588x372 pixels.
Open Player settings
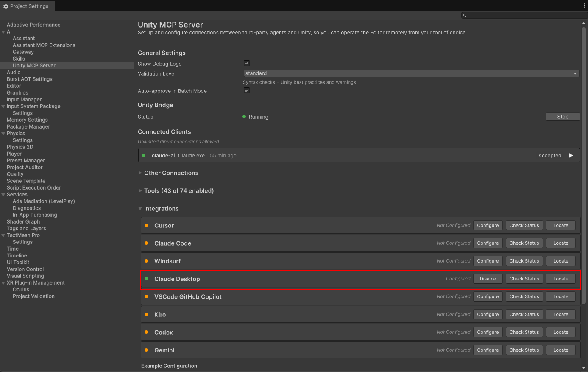[14, 154]
